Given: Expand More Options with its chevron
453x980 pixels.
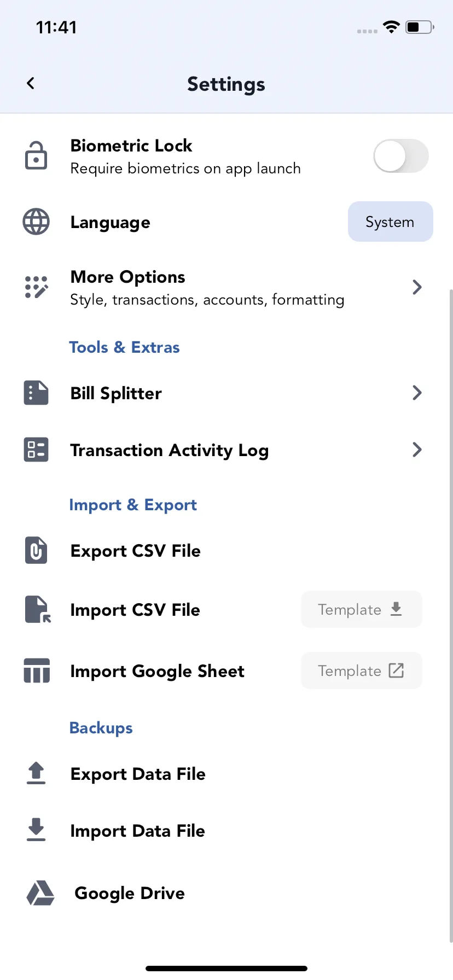Looking at the screenshot, I should [x=417, y=287].
